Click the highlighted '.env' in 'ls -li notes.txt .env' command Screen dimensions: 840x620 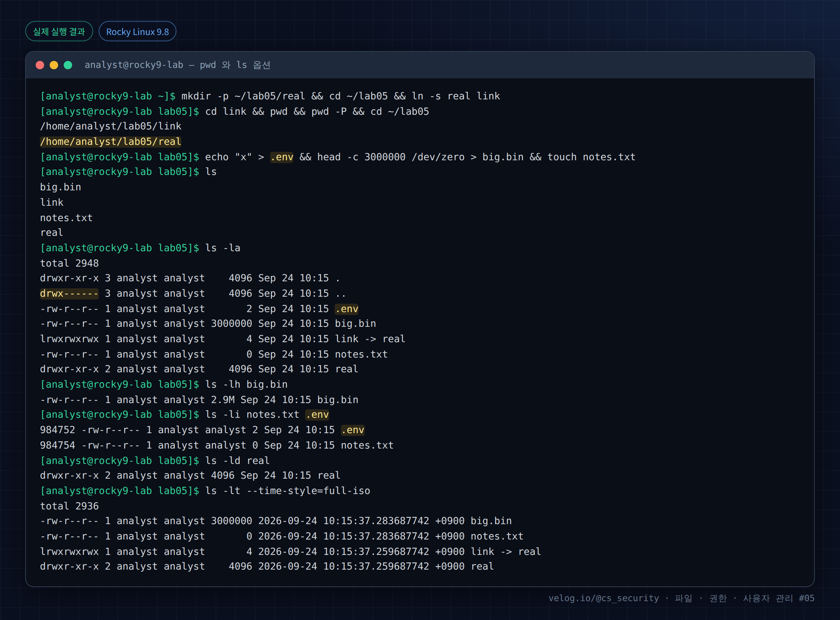317,415
